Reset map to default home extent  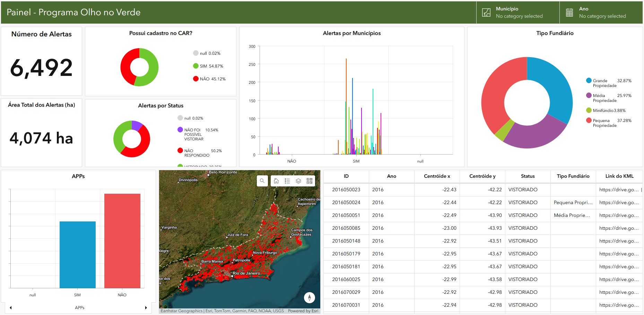pos(276,181)
